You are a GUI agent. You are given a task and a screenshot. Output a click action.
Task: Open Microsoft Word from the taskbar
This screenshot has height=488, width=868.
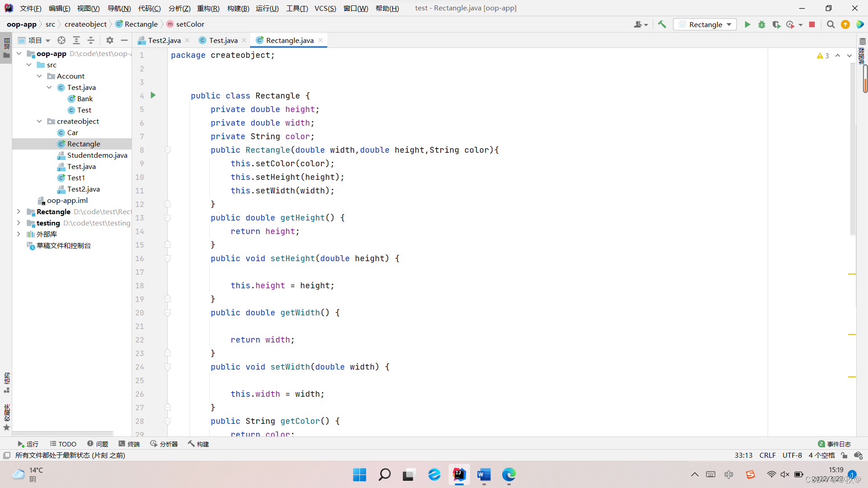(484, 475)
